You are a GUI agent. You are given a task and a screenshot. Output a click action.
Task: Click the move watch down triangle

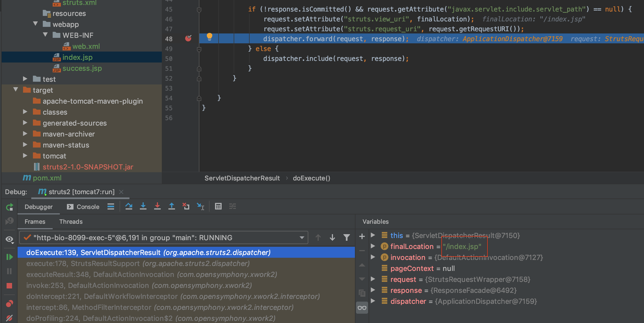click(362, 279)
